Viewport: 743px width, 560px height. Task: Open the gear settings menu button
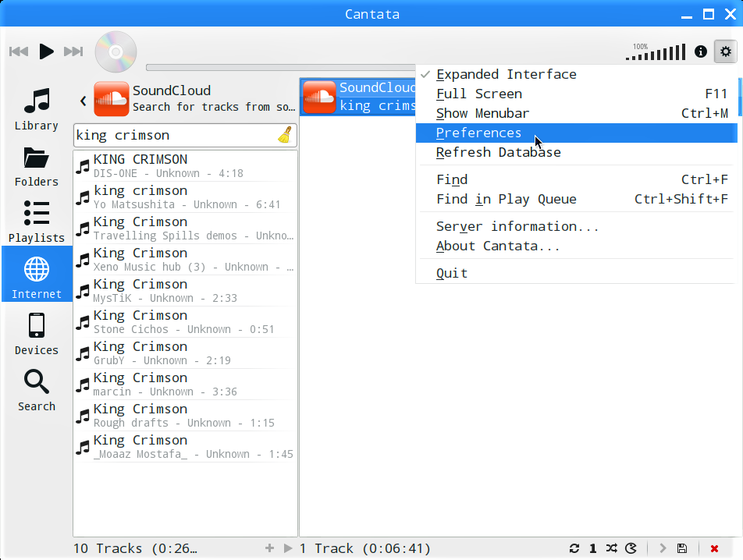726,51
